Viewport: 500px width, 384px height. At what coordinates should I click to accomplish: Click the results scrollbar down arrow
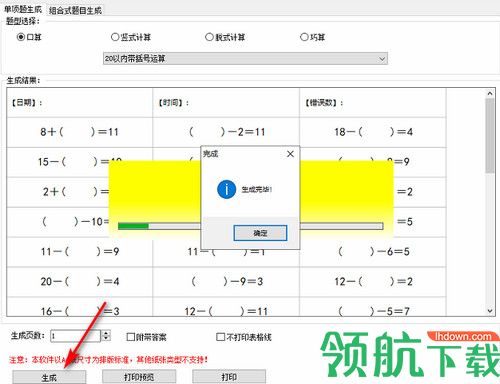pos(490,311)
